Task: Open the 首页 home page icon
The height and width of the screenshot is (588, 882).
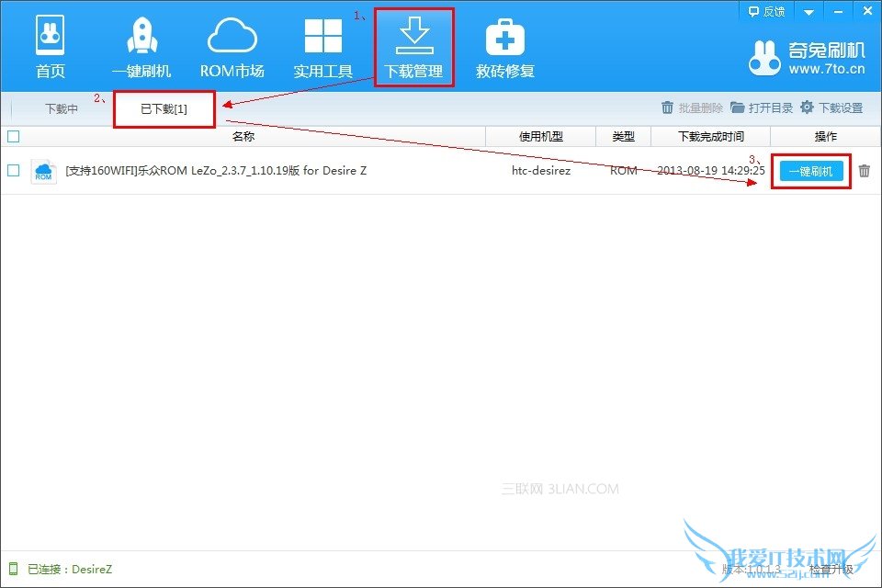Action: pyautogui.click(x=50, y=47)
